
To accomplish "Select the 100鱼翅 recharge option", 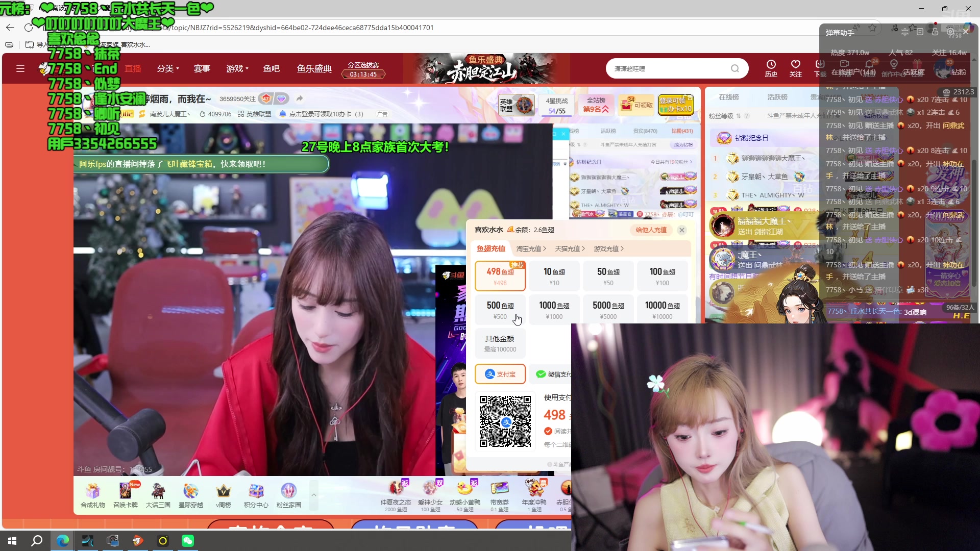I will (x=663, y=276).
